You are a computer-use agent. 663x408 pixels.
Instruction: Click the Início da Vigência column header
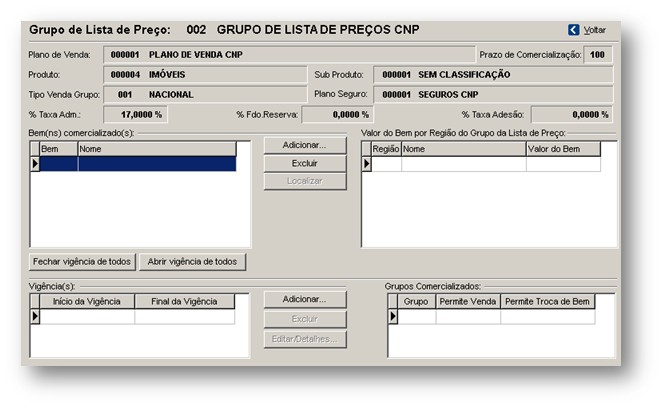coord(87,301)
